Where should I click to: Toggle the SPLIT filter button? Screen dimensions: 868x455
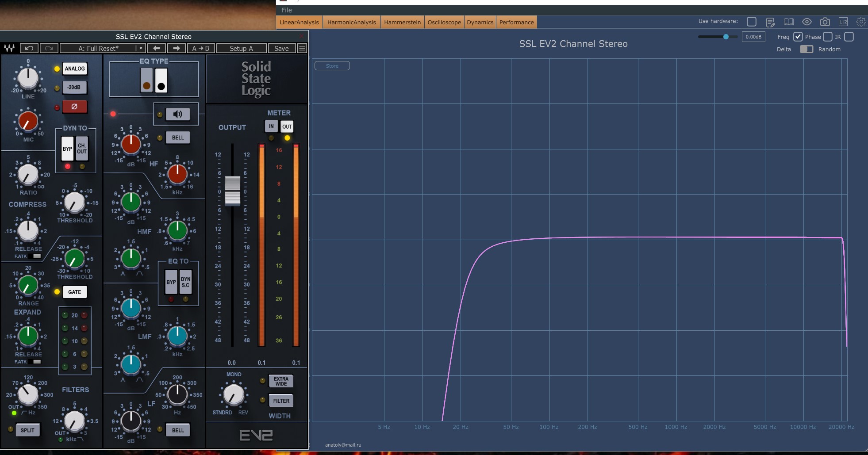[x=27, y=430]
